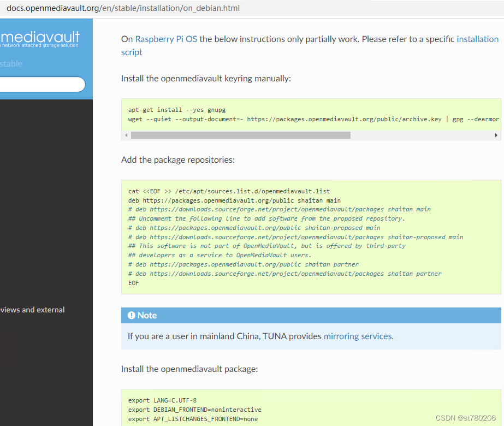Viewport: 504px width, 426px height.
Task: Open the Raspberry Pi OS link
Action: tap(166, 39)
